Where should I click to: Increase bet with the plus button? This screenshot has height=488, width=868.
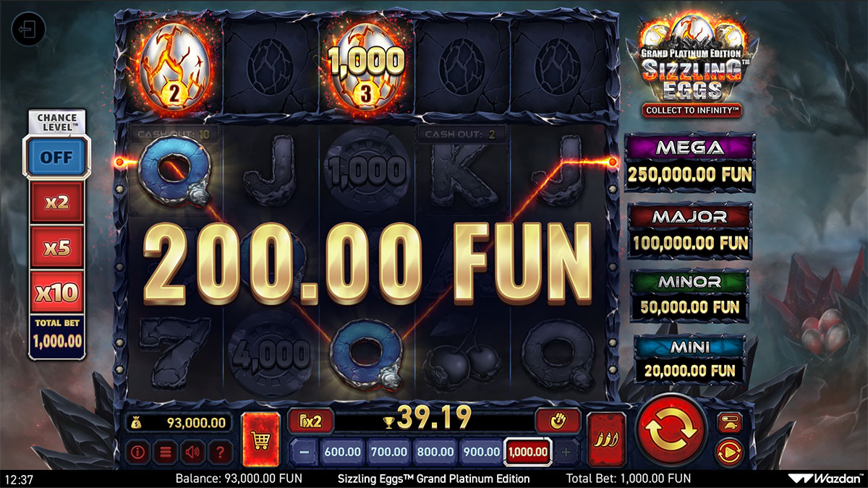click(566, 452)
